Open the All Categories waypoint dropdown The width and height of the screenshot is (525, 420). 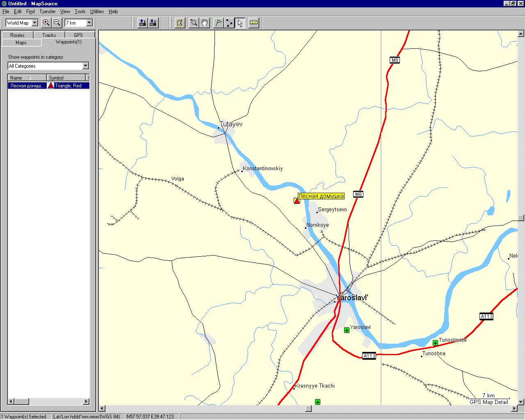(85, 66)
